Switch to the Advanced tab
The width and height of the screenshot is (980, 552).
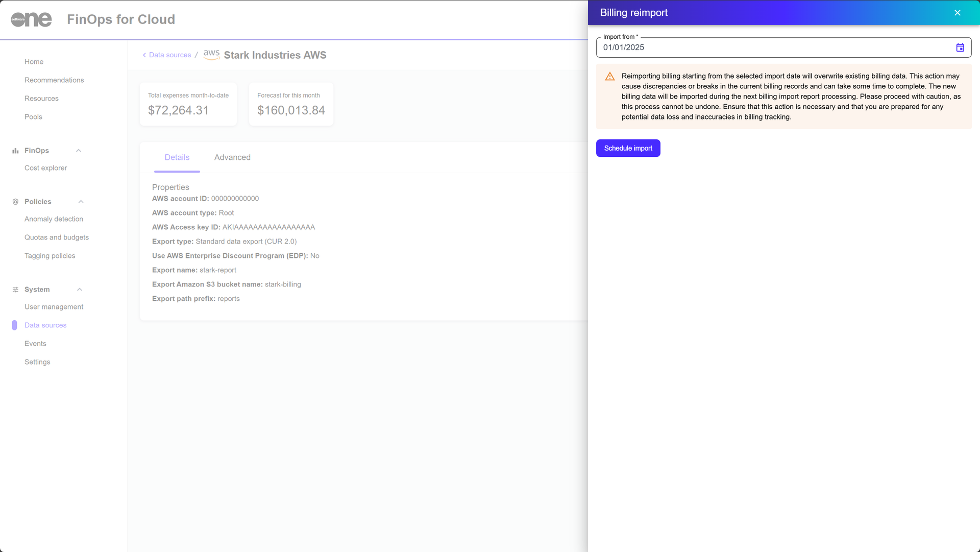click(232, 157)
